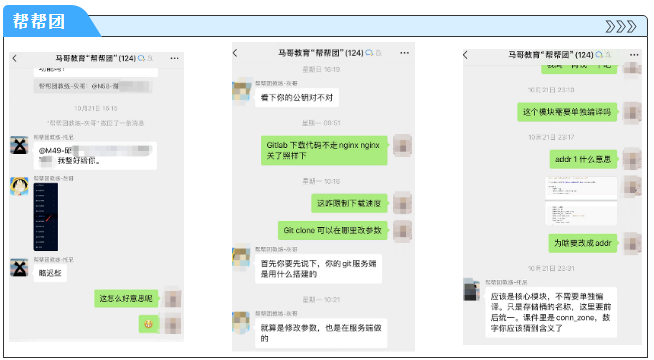654x360 pixels.
Task: Tap the 10月21日 23:21 timestamp
Action: click(551, 268)
